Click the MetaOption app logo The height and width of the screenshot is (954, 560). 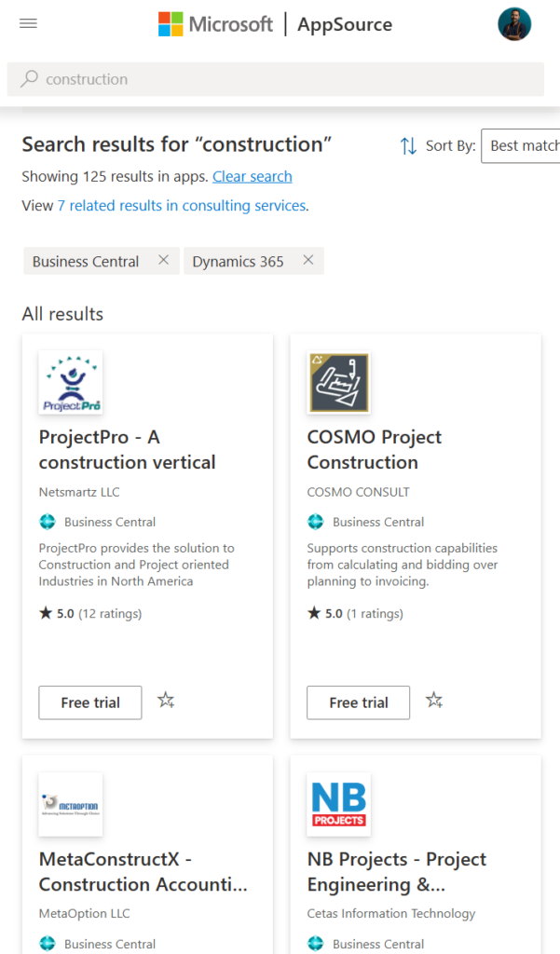click(71, 804)
